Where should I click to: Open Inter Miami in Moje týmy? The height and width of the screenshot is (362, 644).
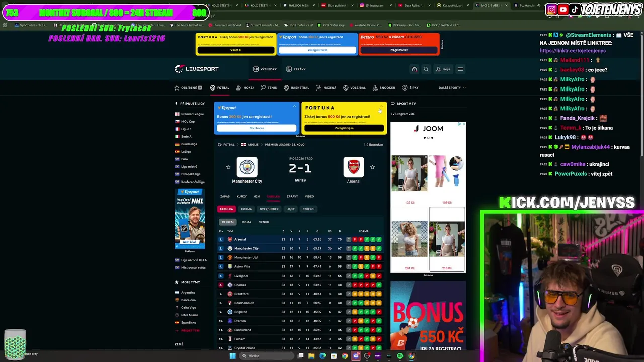click(187, 315)
